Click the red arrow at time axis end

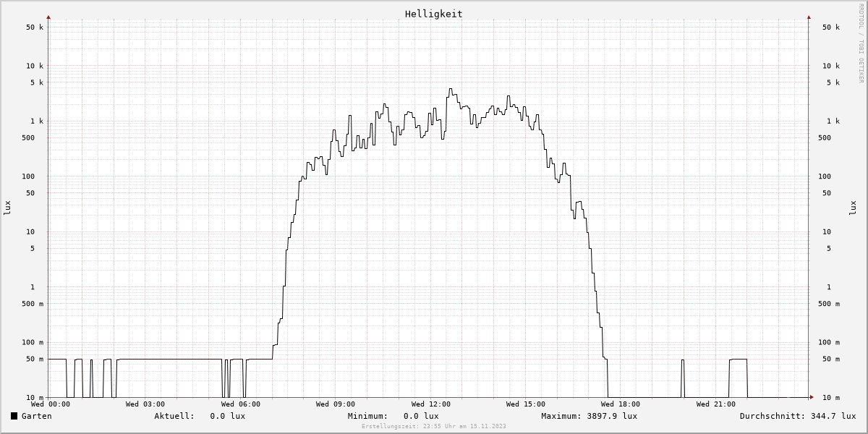tap(812, 397)
